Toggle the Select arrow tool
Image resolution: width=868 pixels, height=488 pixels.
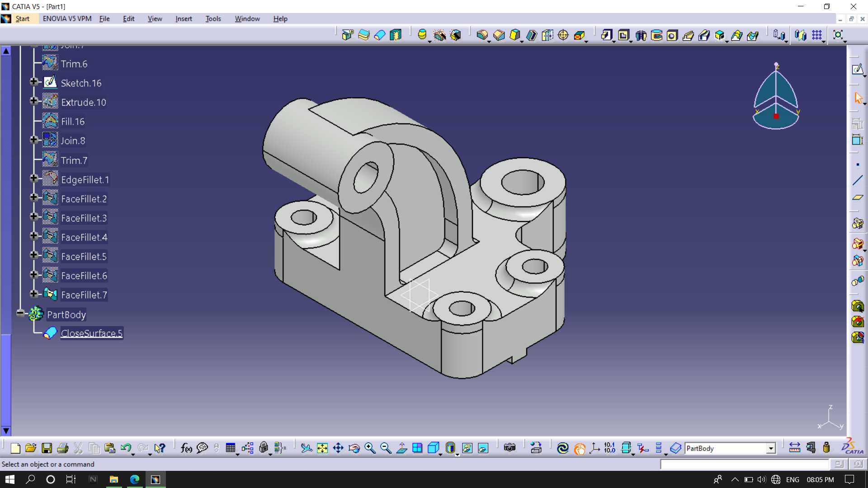(858, 98)
